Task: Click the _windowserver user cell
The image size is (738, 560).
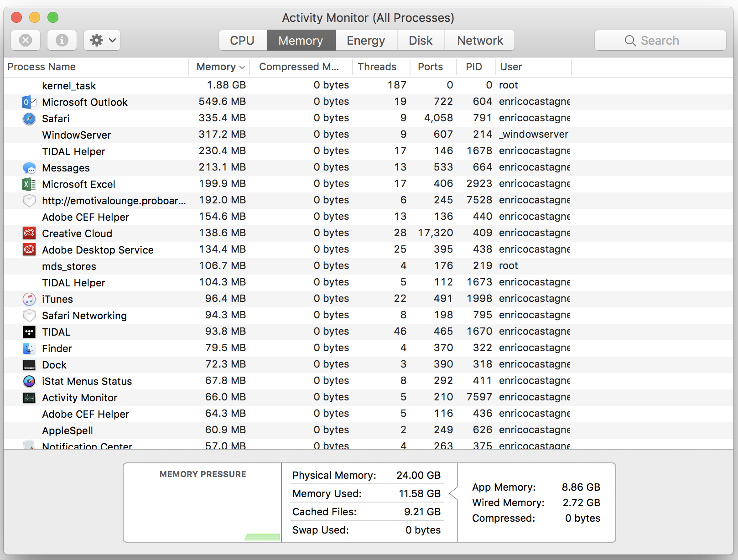Action: coord(534,134)
